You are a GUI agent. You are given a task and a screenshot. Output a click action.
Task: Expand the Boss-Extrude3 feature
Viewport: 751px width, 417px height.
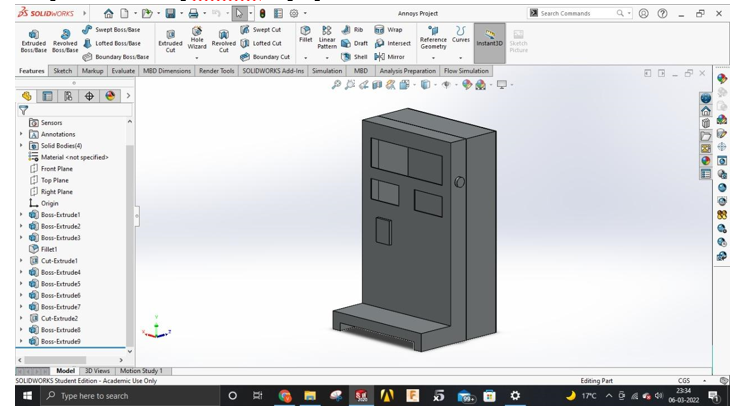21,237
